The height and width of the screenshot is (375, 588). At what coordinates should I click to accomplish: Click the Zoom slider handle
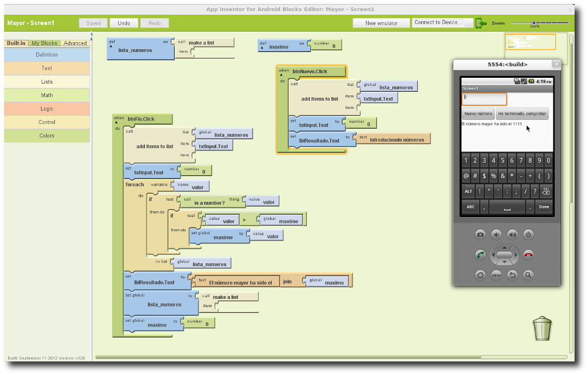click(534, 23)
